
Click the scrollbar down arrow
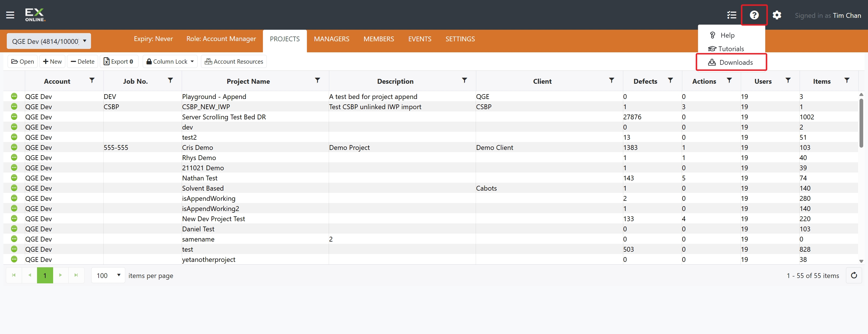[861, 261]
